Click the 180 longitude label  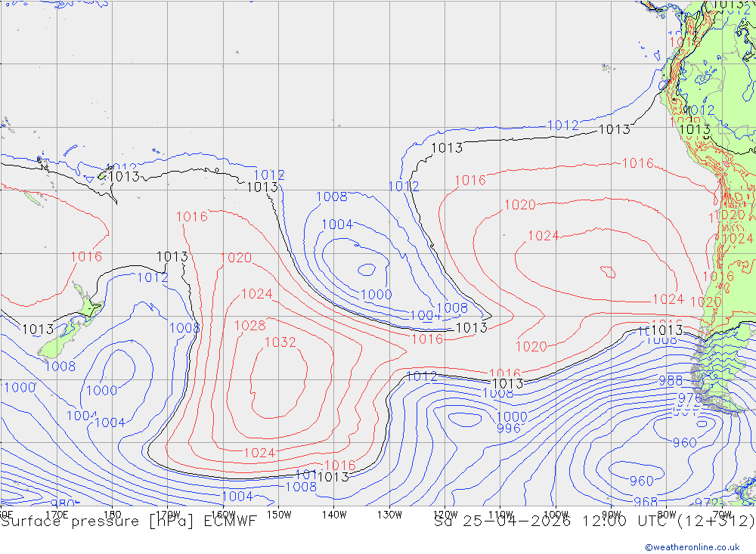(x=113, y=515)
